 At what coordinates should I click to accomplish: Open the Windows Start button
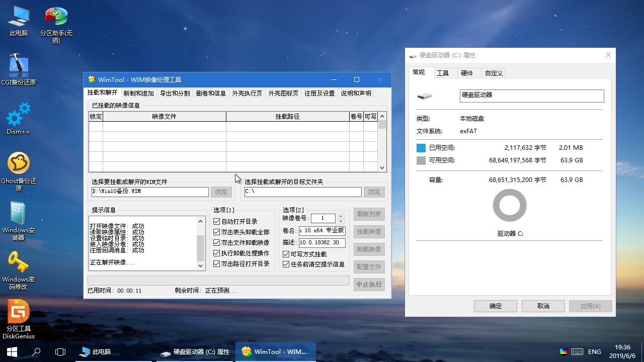pos(12,352)
